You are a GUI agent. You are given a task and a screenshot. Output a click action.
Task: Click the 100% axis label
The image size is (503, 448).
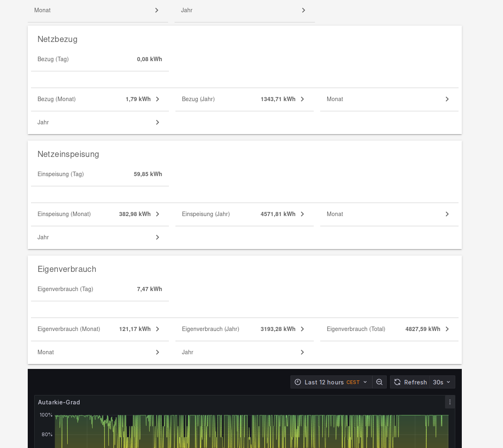[x=46, y=415]
